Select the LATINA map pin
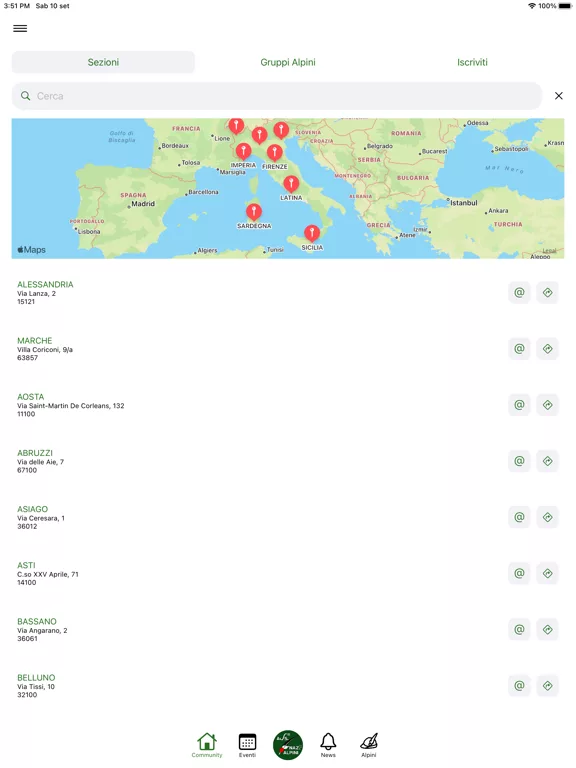The image size is (576, 768). 291,184
